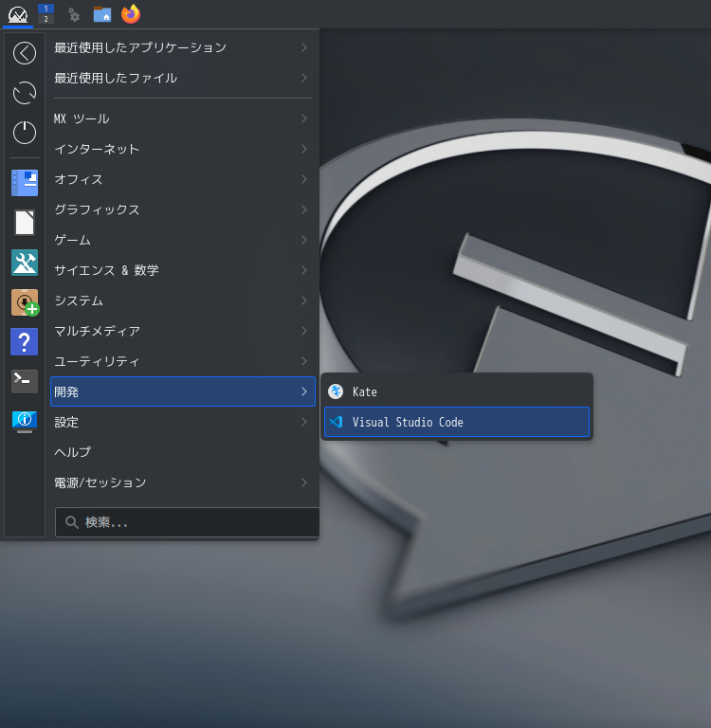The width and height of the screenshot is (711, 728).
Task: Click the arrow beside ゲーム
Action: pos(304,240)
